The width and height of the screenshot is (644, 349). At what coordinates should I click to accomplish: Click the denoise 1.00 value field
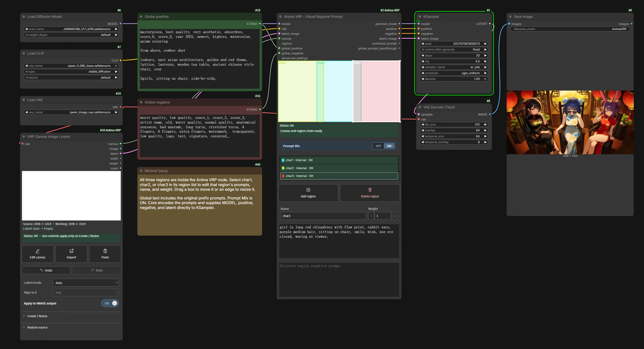tap(454, 79)
